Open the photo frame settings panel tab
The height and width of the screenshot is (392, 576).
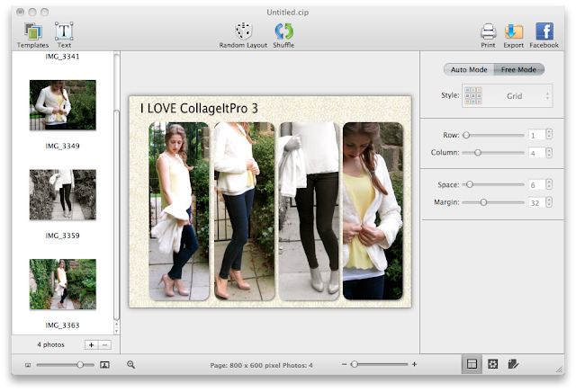(x=492, y=364)
